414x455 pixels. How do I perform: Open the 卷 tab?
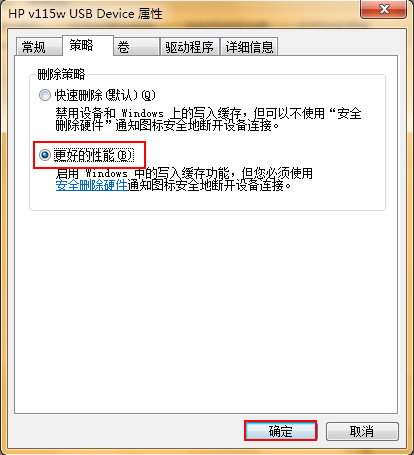coord(136,47)
